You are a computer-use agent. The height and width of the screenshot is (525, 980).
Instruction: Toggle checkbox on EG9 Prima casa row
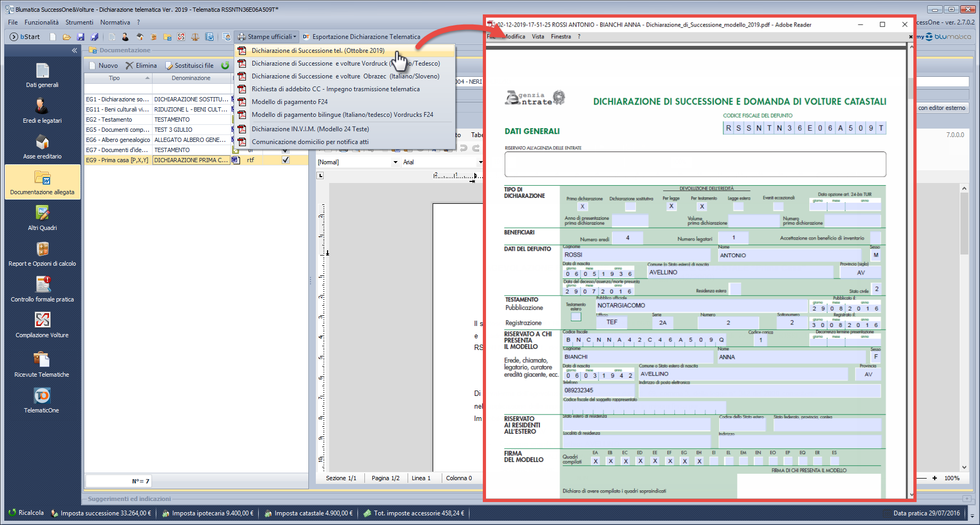[285, 160]
